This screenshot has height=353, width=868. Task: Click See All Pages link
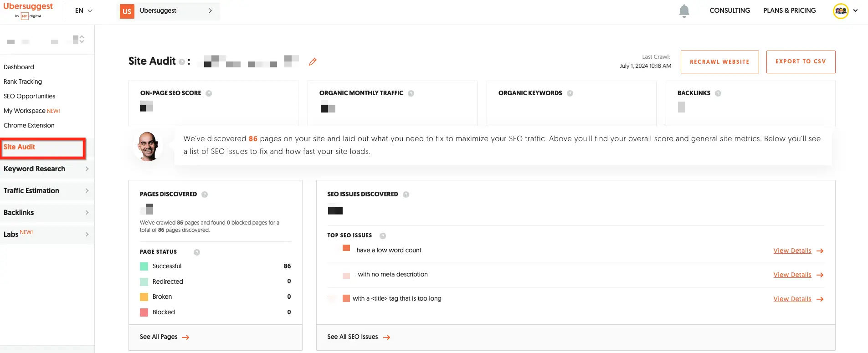(x=159, y=337)
